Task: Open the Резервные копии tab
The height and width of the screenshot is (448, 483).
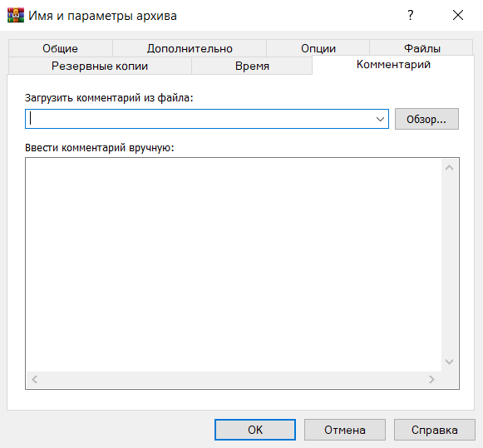Action: 100,66
